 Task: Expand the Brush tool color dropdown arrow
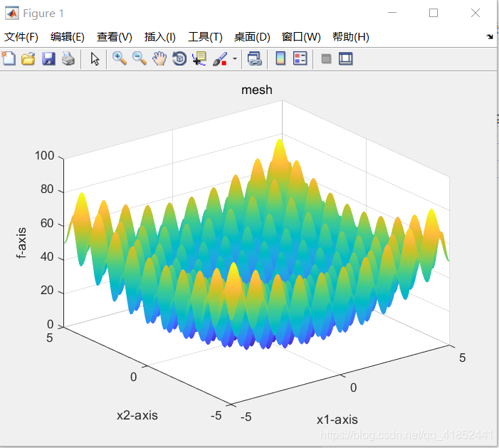pyautogui.click(x=235, y=58)
